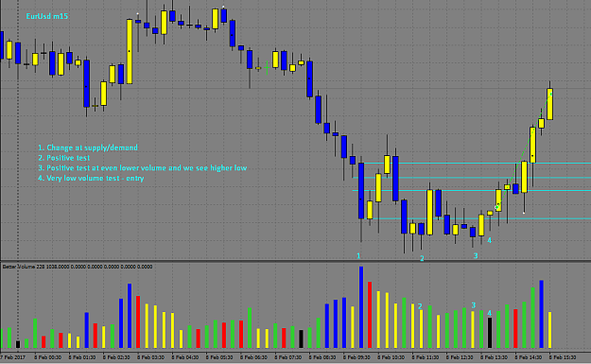Click the tallest blue volume bar
The image size is (591, 364).
pyautogui.click(x=361, y=307)
